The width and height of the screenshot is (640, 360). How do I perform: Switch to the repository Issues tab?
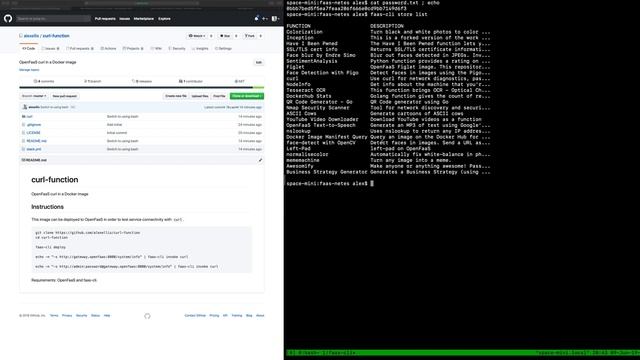pos(50,49)
